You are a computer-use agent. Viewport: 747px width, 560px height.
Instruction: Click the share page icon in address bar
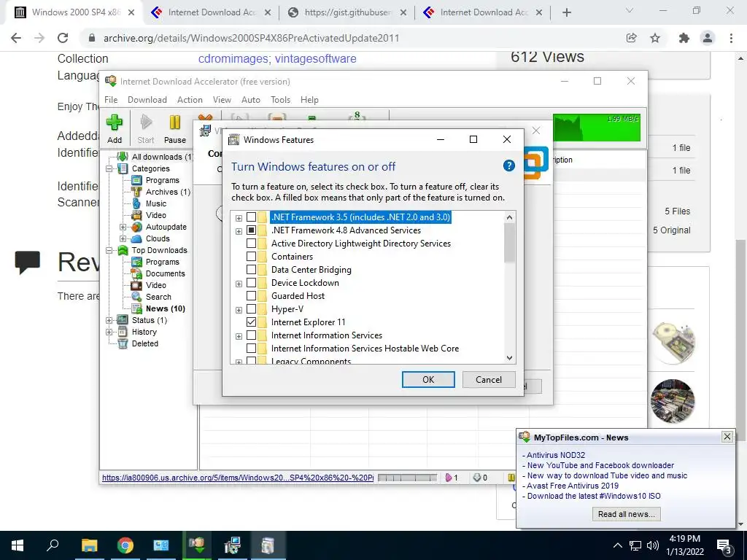pyautogui.click(x=631, y=38)
